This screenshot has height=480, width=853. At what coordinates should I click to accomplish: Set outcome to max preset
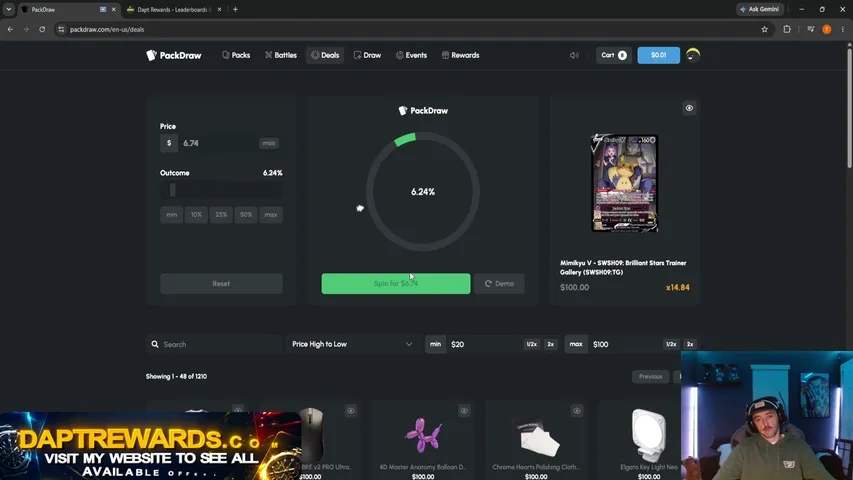(271, 214)
